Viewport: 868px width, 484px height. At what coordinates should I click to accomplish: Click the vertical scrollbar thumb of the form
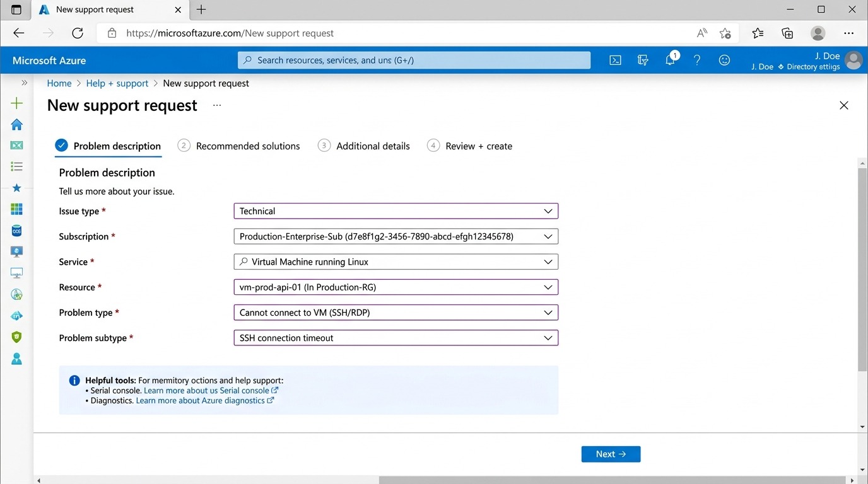pos(862,269)
